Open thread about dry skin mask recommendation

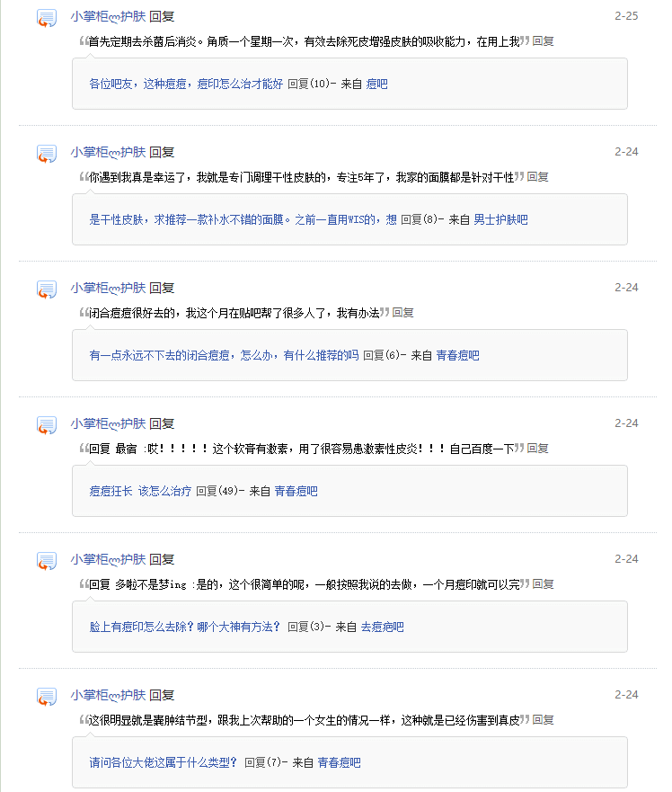[243, 219]
